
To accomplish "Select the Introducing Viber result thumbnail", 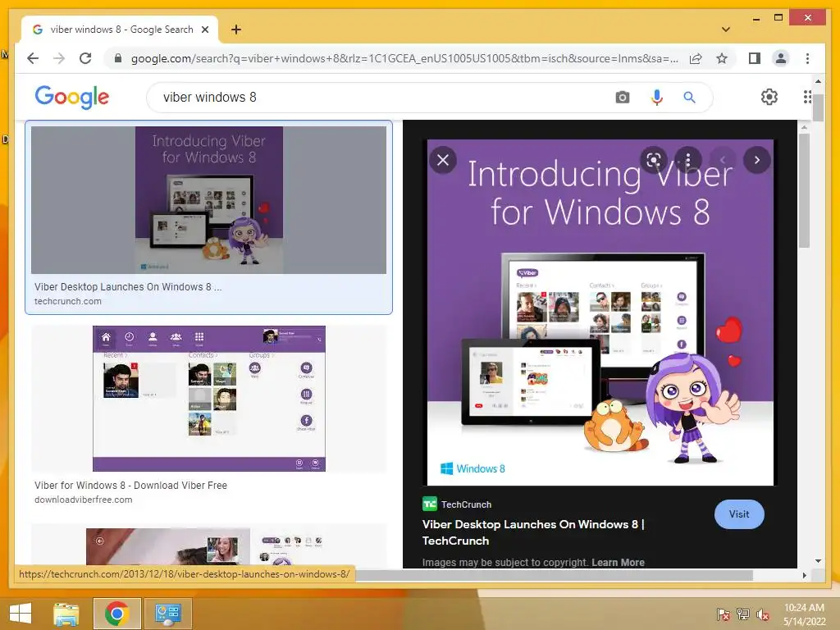I will coord(208,200).
